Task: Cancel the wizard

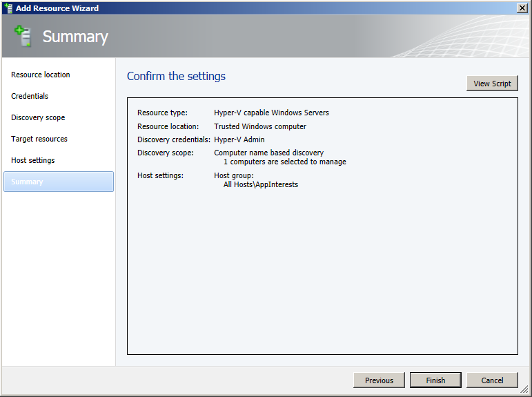Action: coord(492,380)
